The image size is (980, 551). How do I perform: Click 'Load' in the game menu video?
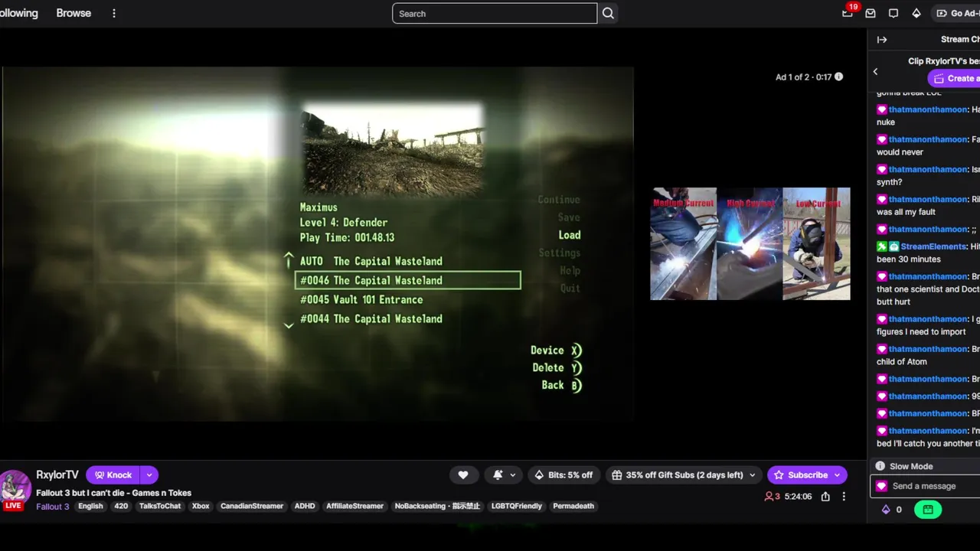tap(570, 235)
